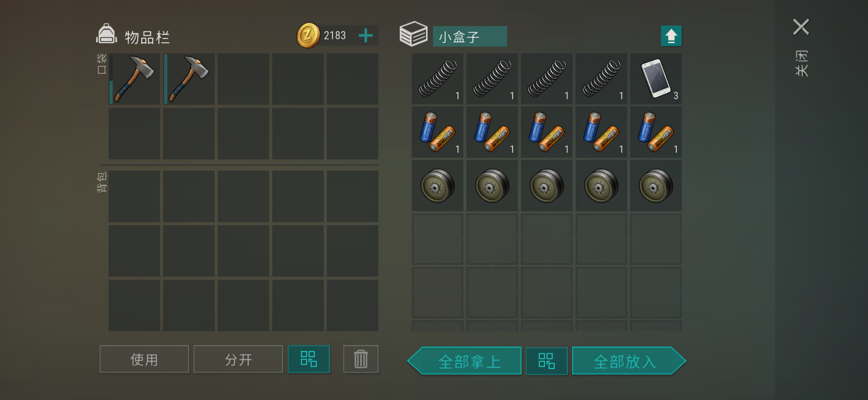Select the first hatchet in the pocket slots
The image size is (868, 400).
[x=134, y=79]
